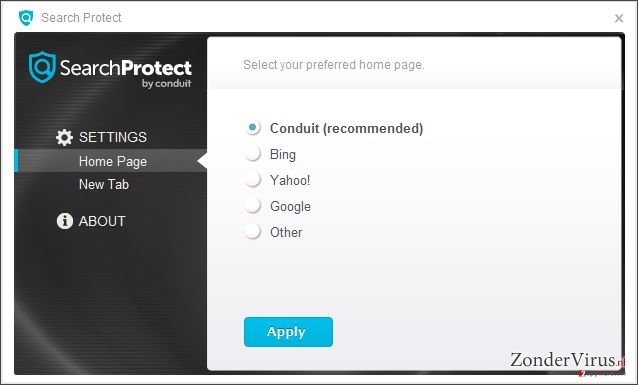Switch to the New Tab settings
Screen dimensions: 638x385
[104, 184]
